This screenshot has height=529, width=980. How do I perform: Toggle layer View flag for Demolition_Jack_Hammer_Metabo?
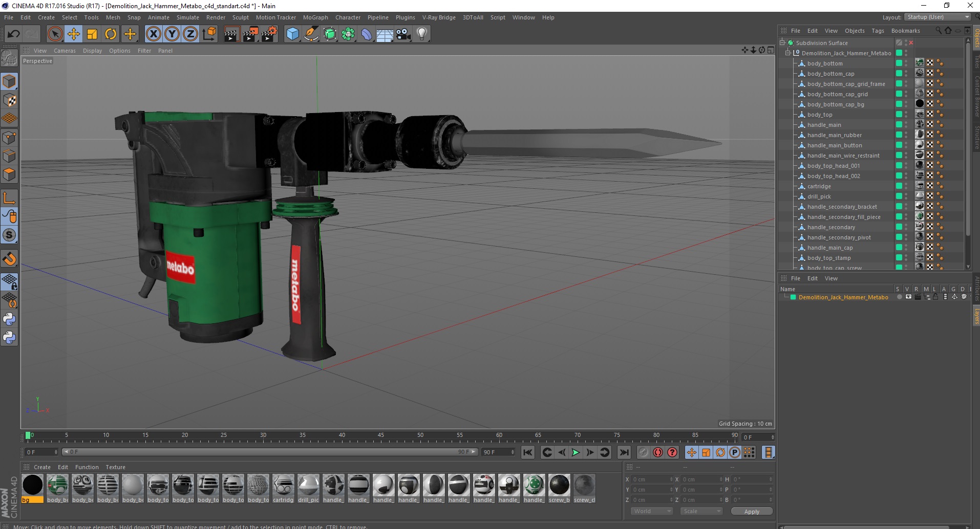pyautogui.click(x=908, y=297)
